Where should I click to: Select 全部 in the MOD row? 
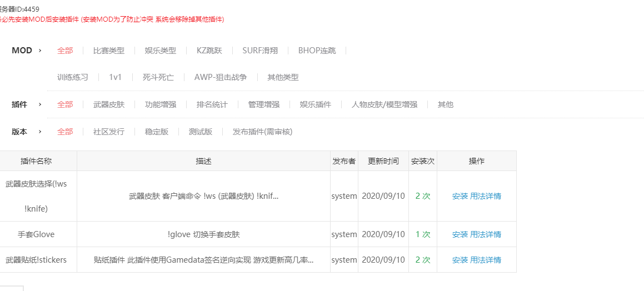(x=65, y=51)
